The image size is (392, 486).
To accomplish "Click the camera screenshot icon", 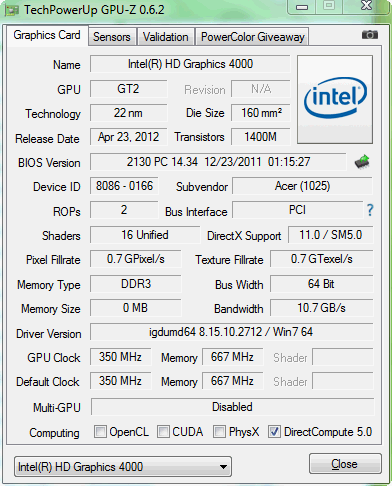I will (x=370, y=35).
